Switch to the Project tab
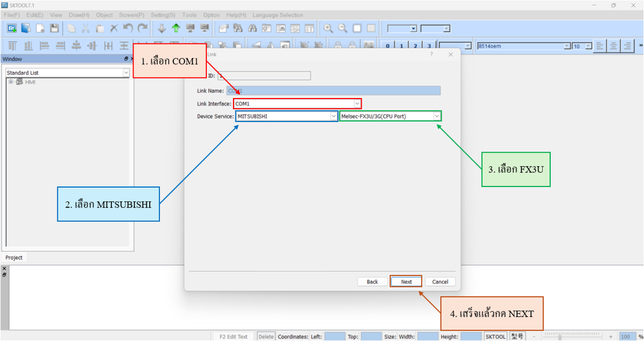 pos(14,257)
